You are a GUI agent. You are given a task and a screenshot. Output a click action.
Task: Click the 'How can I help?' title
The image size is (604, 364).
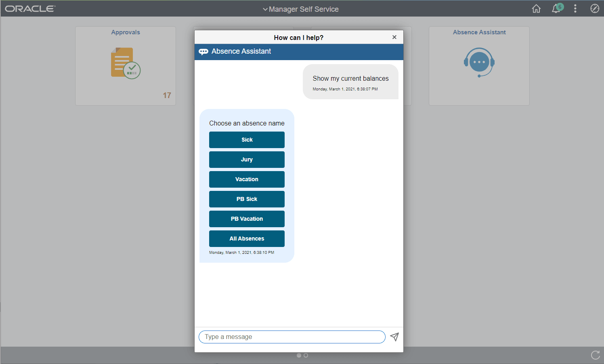coord(299,38)
